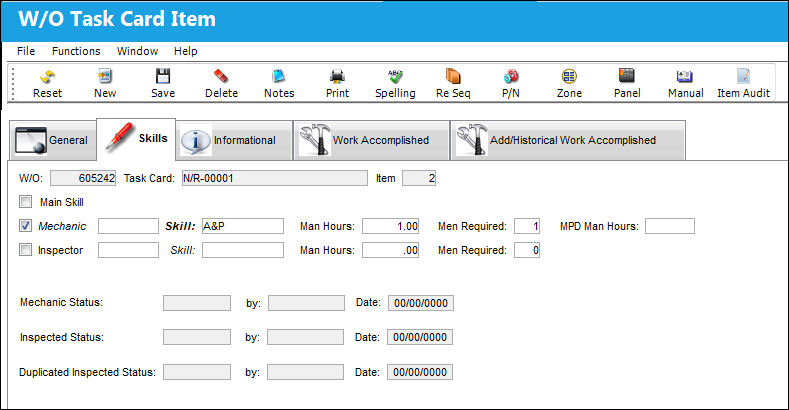Viewport: 789px width, 410px height.
Task: Create a new item with New icon
Action: coord(105,84)
